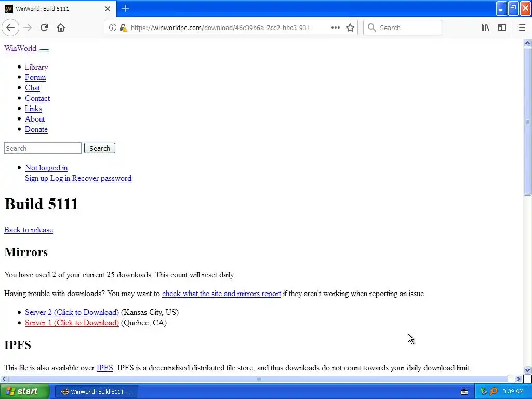Click the horizontal scrollbar thumb
This screenshot has height=399, width=532.
tap(259, 379)
